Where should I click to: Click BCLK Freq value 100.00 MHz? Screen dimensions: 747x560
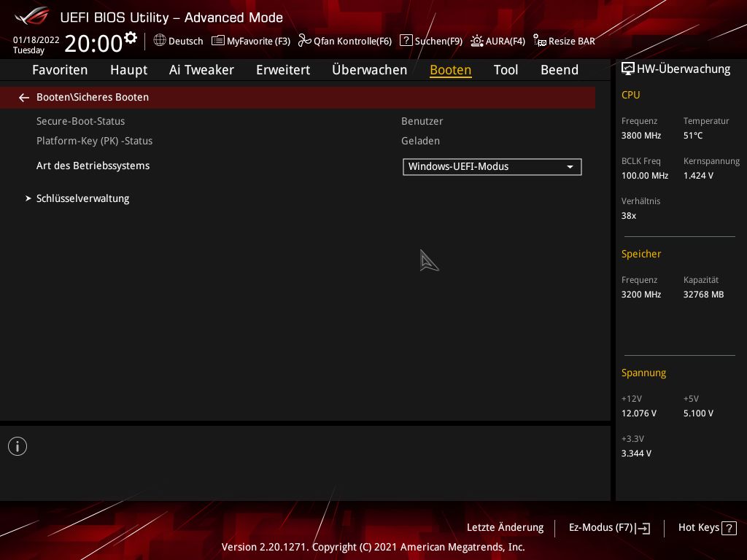click(x=645, y=176)
